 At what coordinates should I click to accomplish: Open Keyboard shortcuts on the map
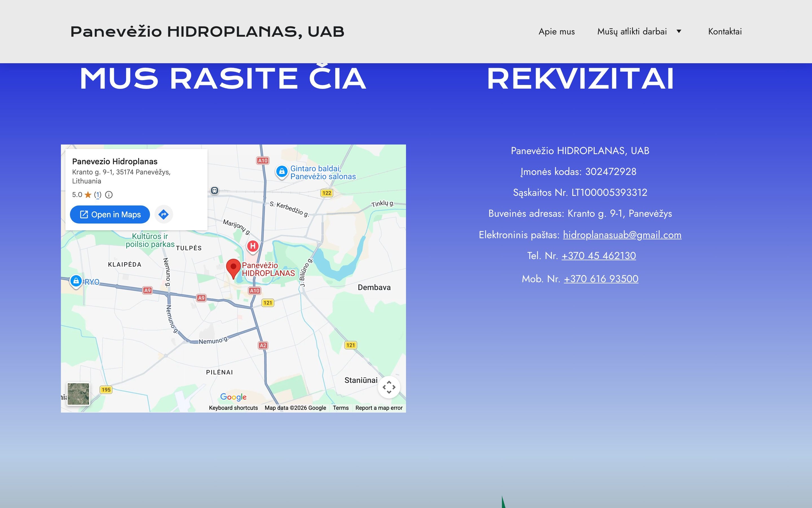tap(233, 408)
